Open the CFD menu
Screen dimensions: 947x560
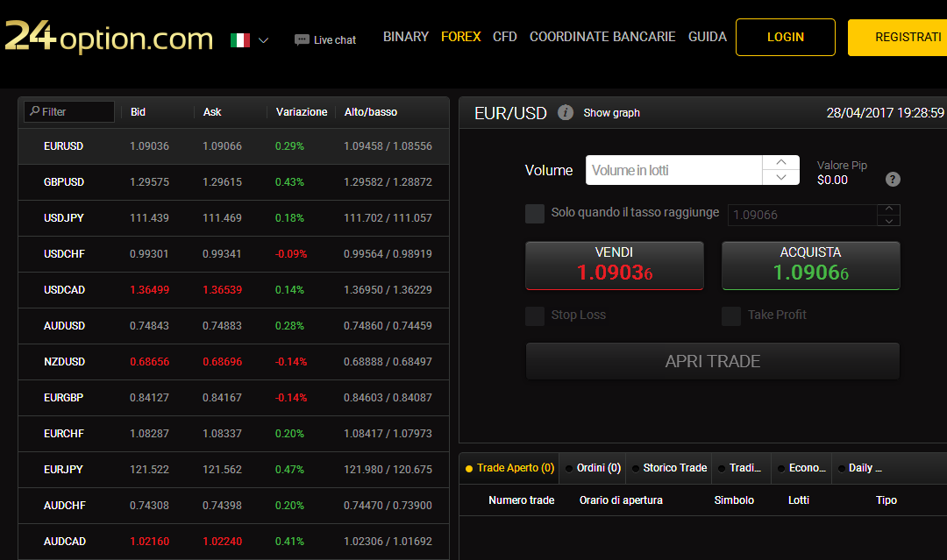coord(505,37)
